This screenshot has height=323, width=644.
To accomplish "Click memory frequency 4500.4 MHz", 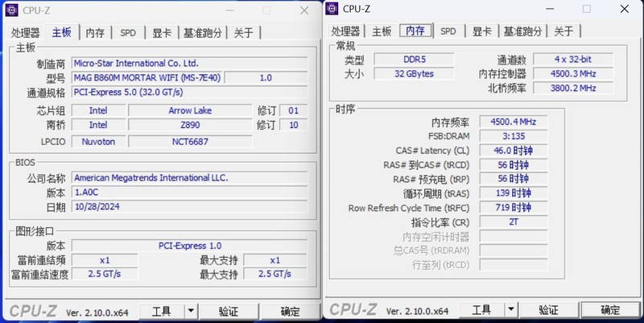I will (514, 122).
